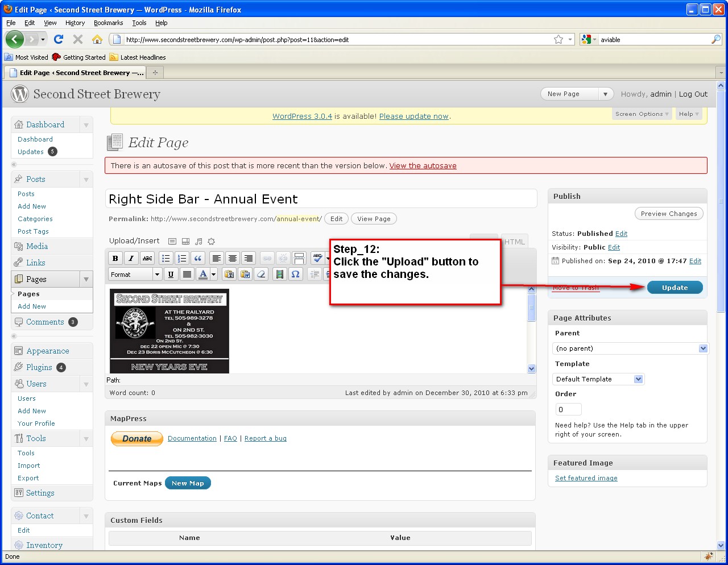728x565 pixels.
Task: Open the Parent page dropdown
Action: [x=630, y=348]
